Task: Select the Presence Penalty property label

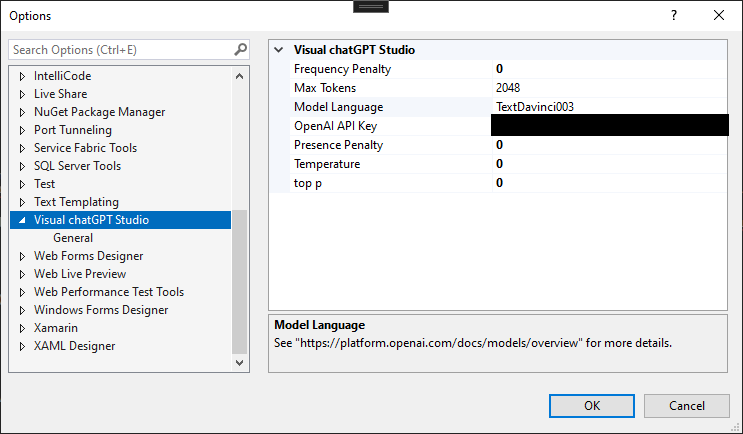Action: (x=338, y=145)
